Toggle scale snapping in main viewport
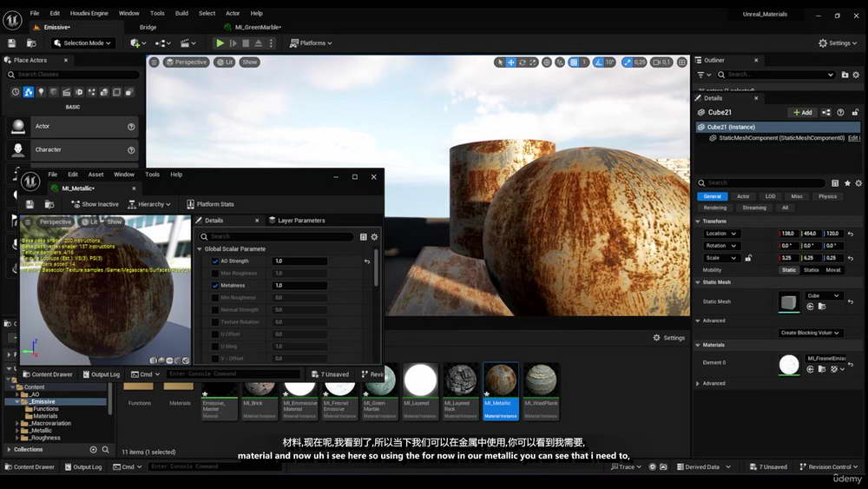Image resolution: width=868 pixels, height=489 pixels. coord(628,62)
